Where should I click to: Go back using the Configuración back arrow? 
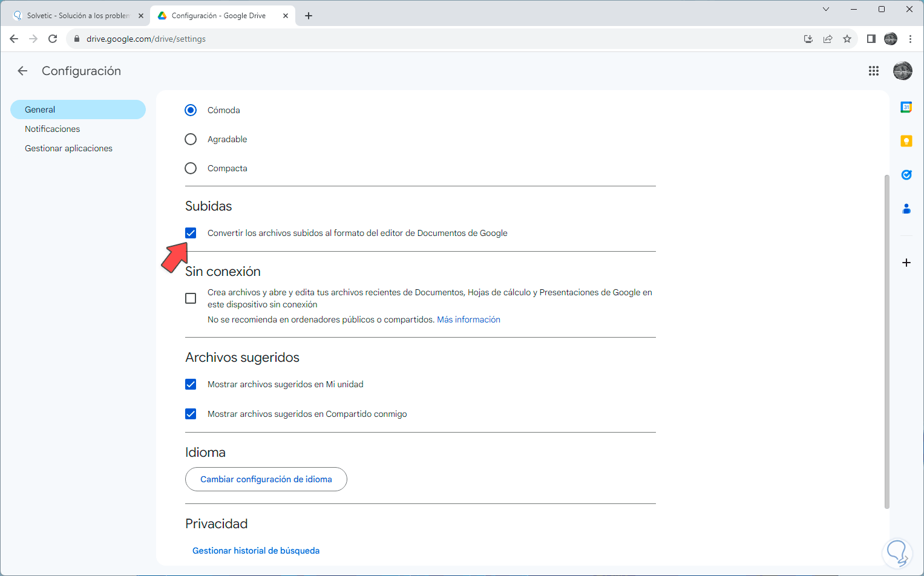click(22, 71)
